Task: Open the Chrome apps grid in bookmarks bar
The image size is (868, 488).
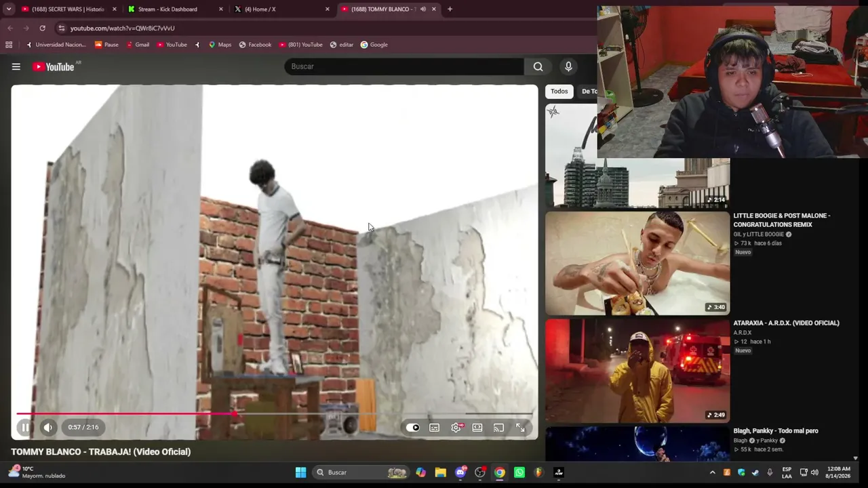Action: pos(9,45)
